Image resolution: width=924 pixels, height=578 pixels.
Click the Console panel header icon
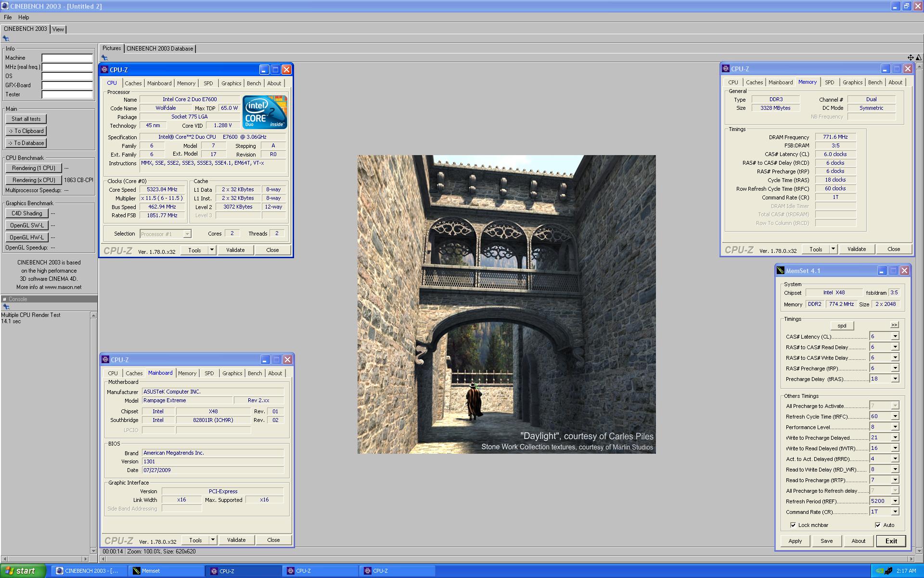pyautogui.click(x=4, y=299)
